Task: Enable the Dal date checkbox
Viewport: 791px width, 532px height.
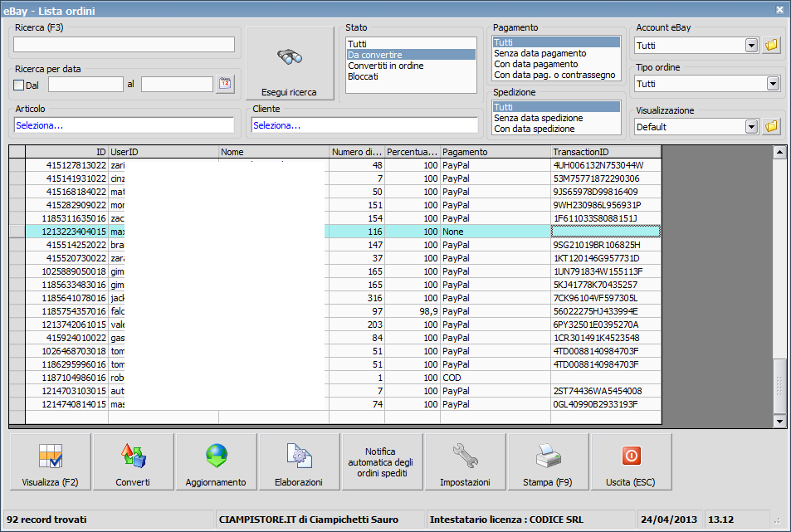Action: 18,85
